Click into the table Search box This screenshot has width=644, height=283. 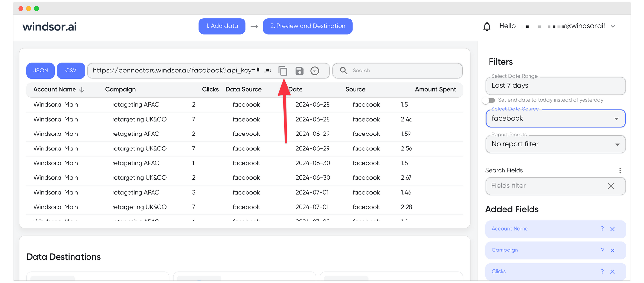pyautogui.click(x=397, y=71)
